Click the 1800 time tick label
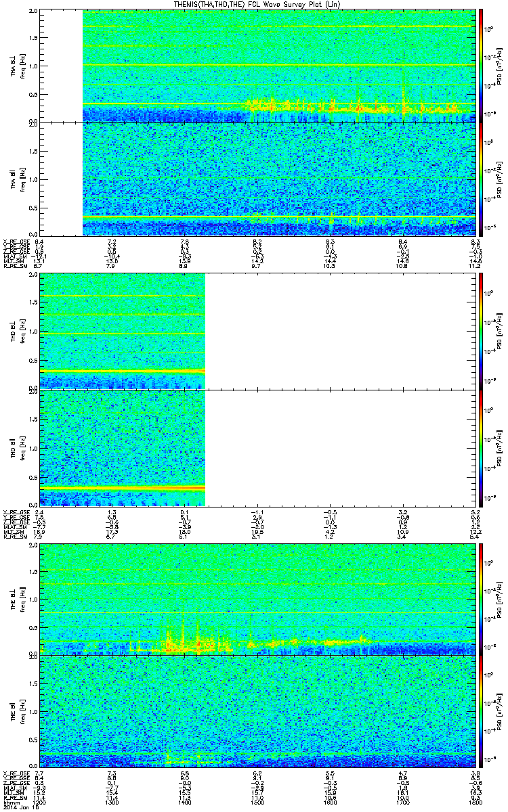The image size is (508, 812). pos(475,802)
